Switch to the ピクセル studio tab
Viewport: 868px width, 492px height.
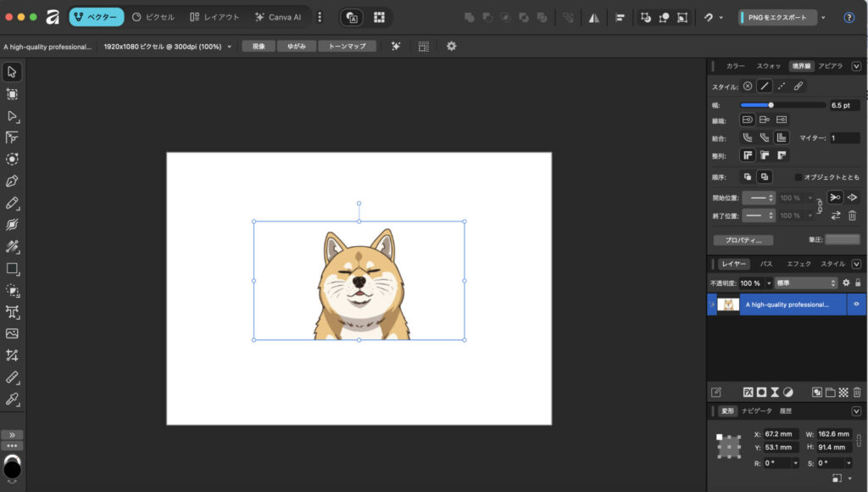coord(153,17)
